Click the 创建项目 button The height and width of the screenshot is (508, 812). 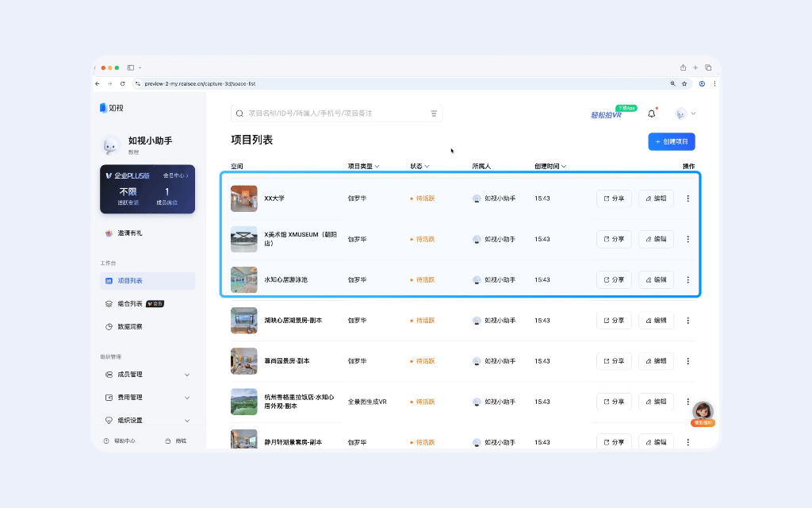[x=672, y=141]
